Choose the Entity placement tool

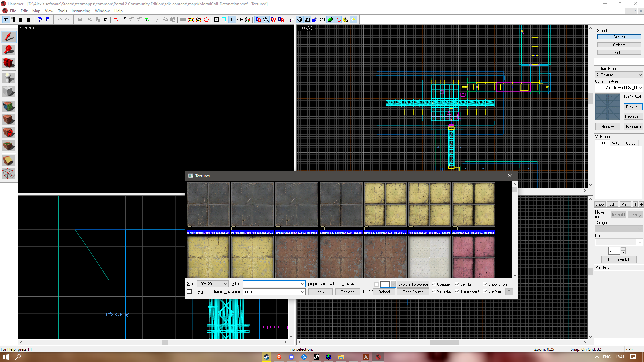tap(9, 78)
